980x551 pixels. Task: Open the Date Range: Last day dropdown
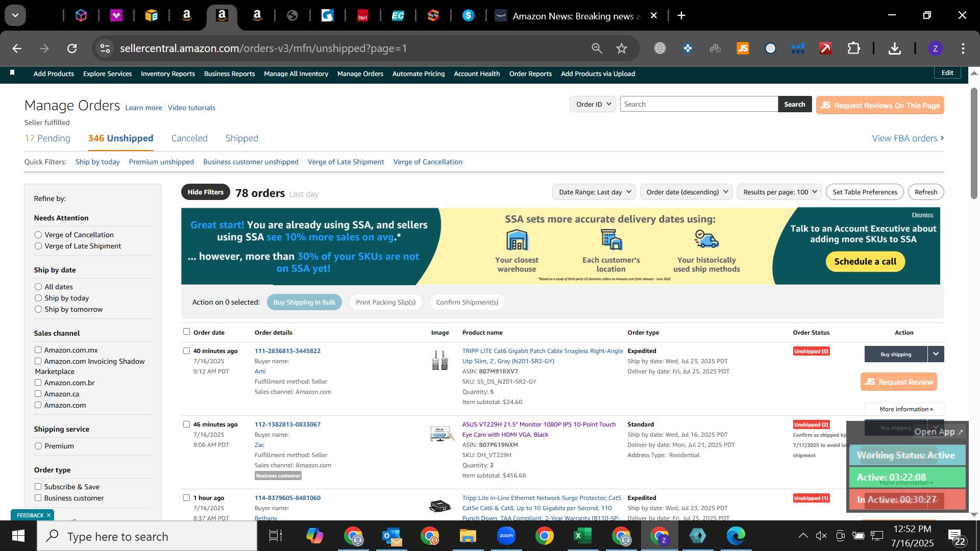[594, 192]
